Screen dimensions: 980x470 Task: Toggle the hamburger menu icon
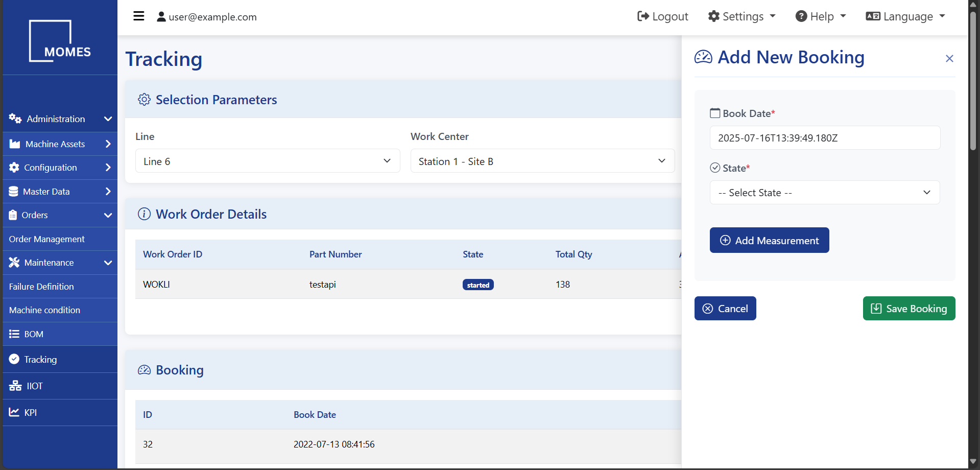pyautogui.click(x=139, y=16)
